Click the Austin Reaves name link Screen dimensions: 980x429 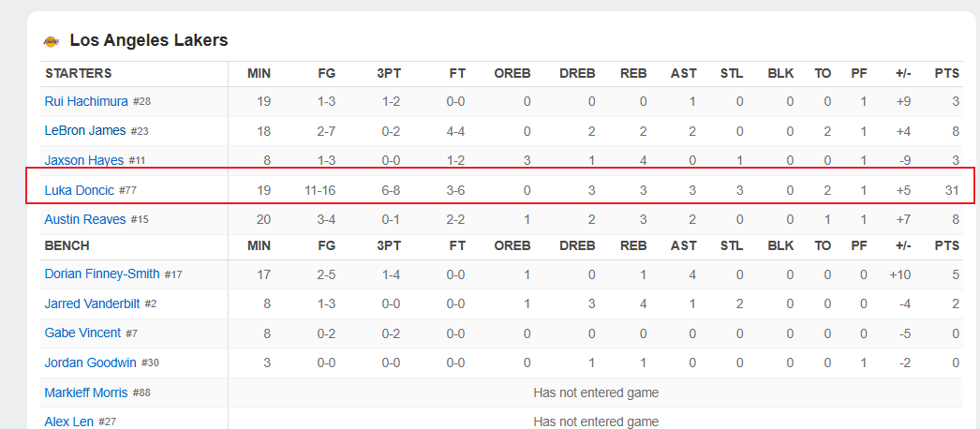click(x=85, y=219)
